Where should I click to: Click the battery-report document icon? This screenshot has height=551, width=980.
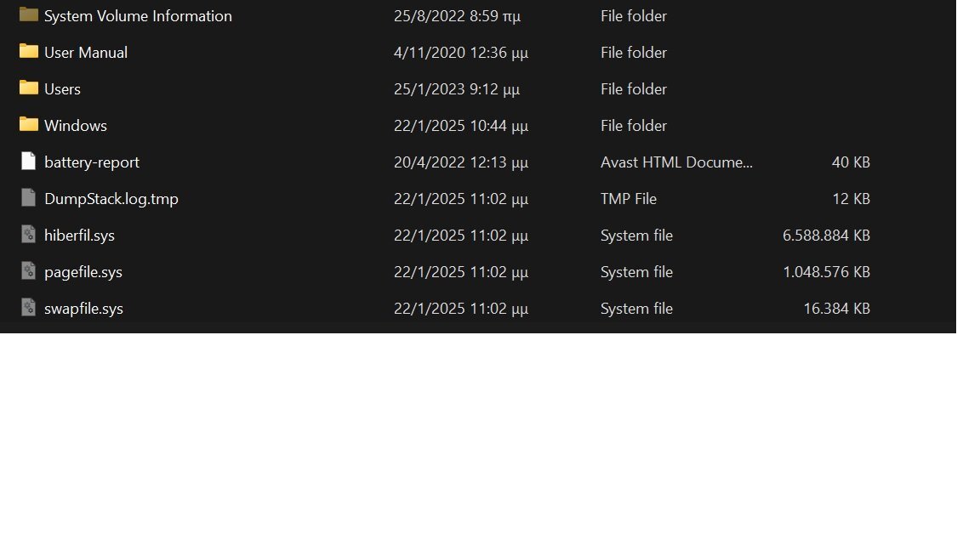[29, 162]
